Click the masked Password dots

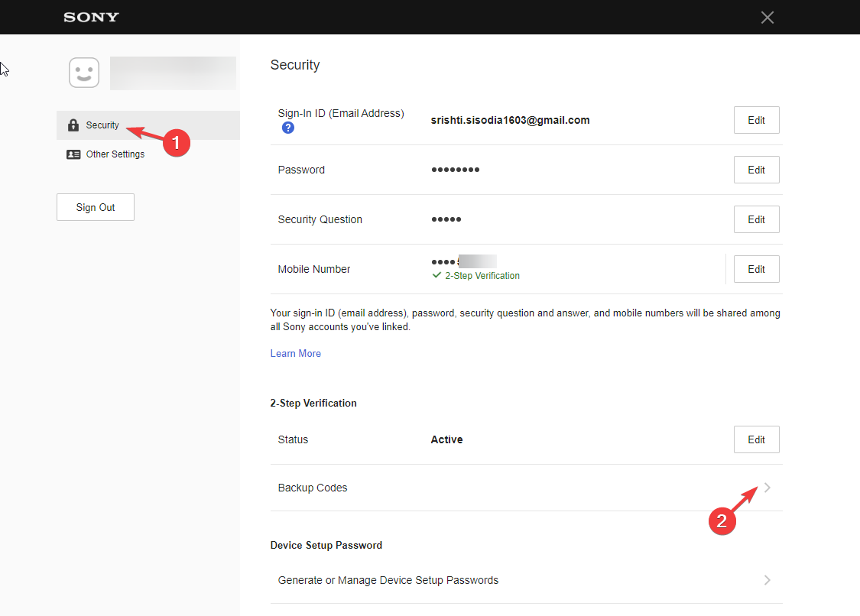[x=456, y=170]
